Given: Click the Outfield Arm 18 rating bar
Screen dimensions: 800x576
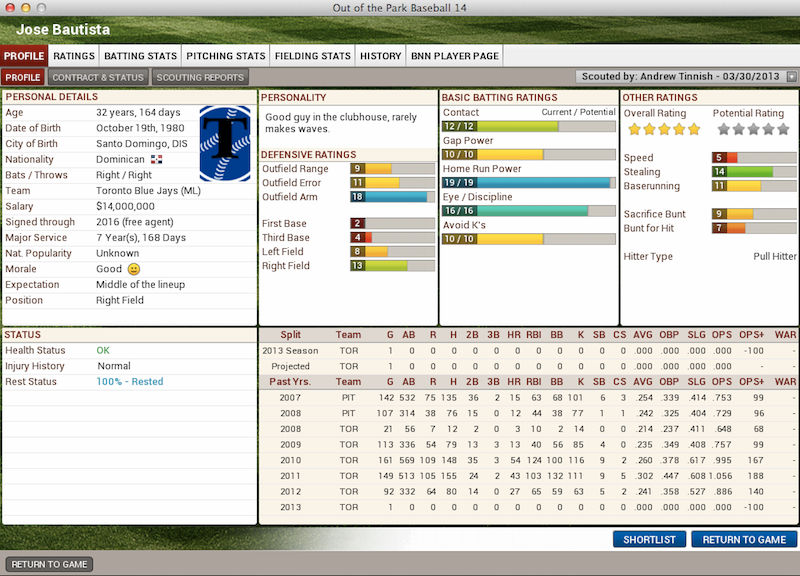Looking at the screenshot, I should (392, 197).
